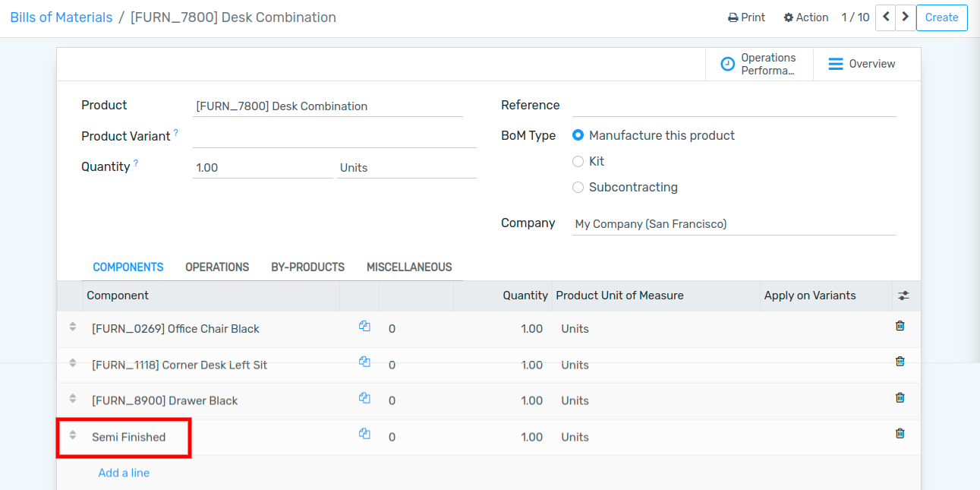Click record pager 1 / 10
This screenshot has width=980, height=490.
[856, 17]
